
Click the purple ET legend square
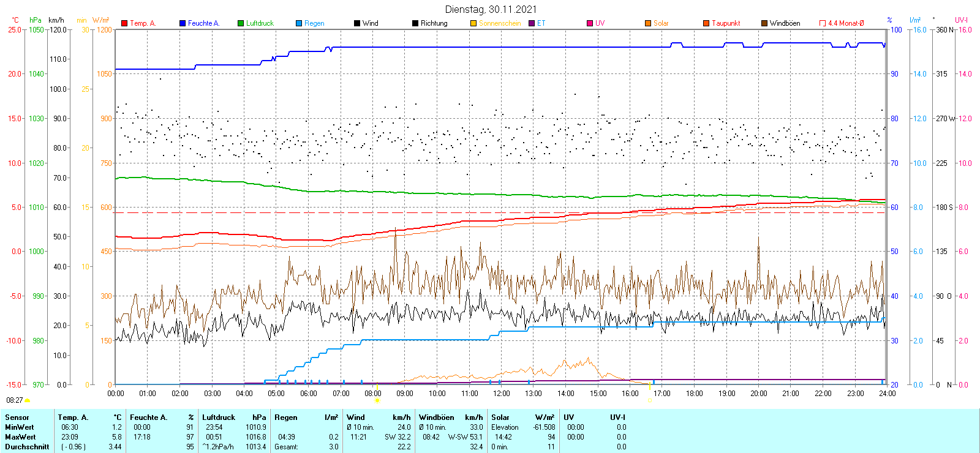(x=532, y=23)
